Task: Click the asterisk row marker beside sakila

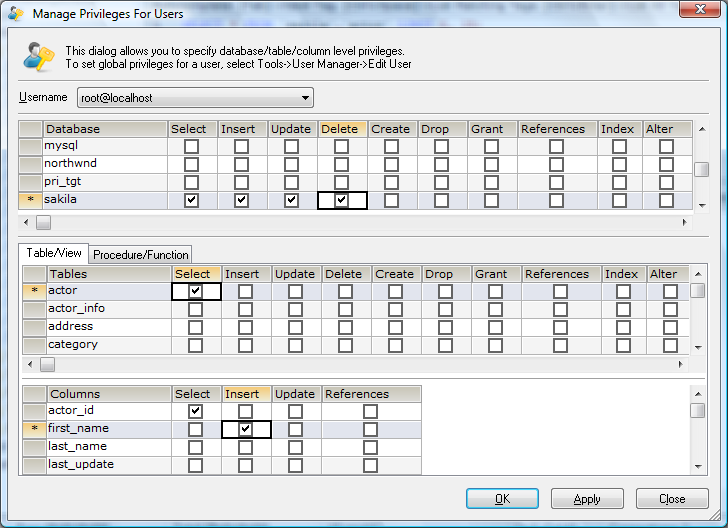Action: (x=31, y=200)
